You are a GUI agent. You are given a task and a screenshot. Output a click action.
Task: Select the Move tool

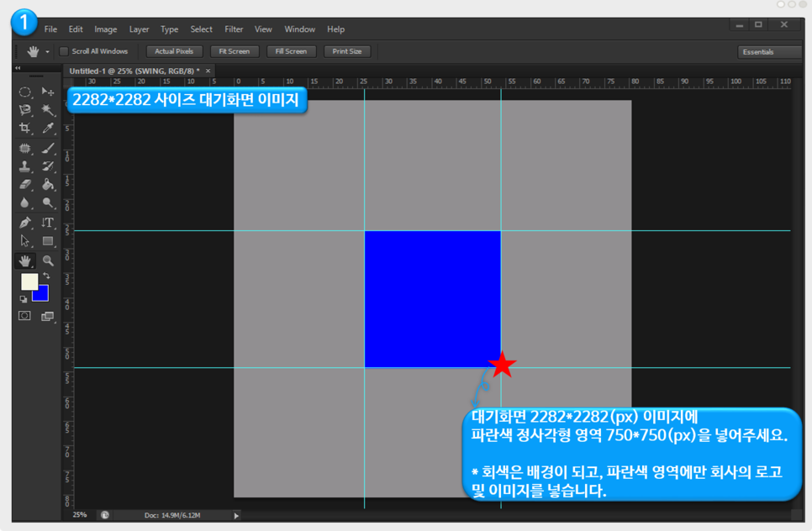(48, 92)
